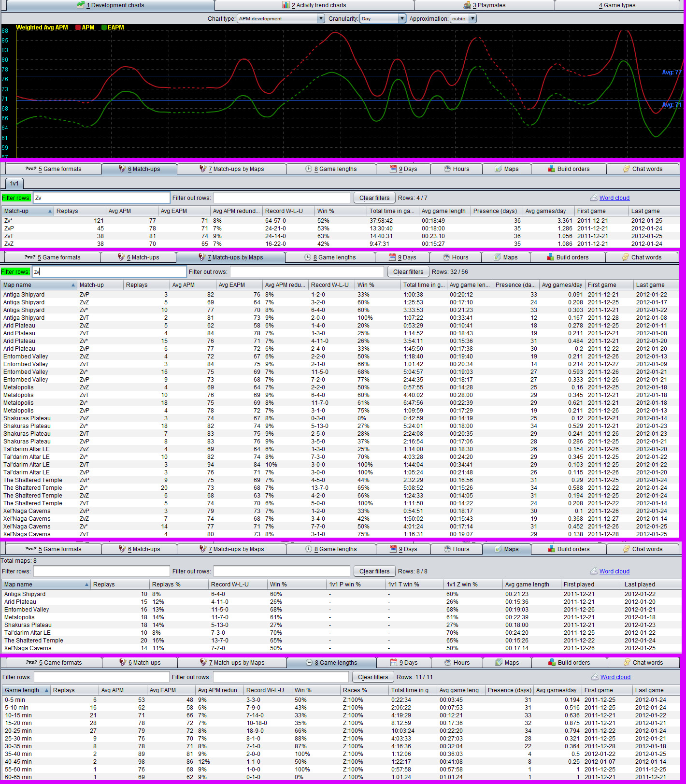Click the icon on the selected Maps tab
Viewport: 686px width, 784px height.
coord(499,549)
